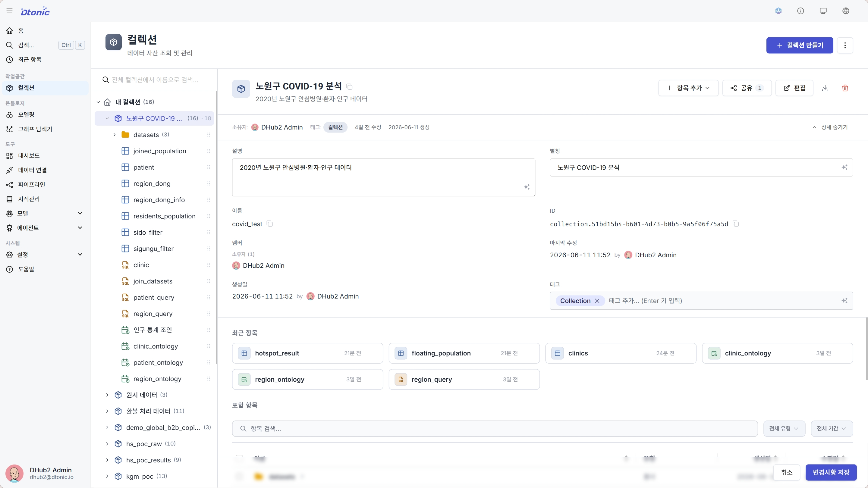Open the 항목 추가 dropdown
The image size is (868, 488).
688,88
